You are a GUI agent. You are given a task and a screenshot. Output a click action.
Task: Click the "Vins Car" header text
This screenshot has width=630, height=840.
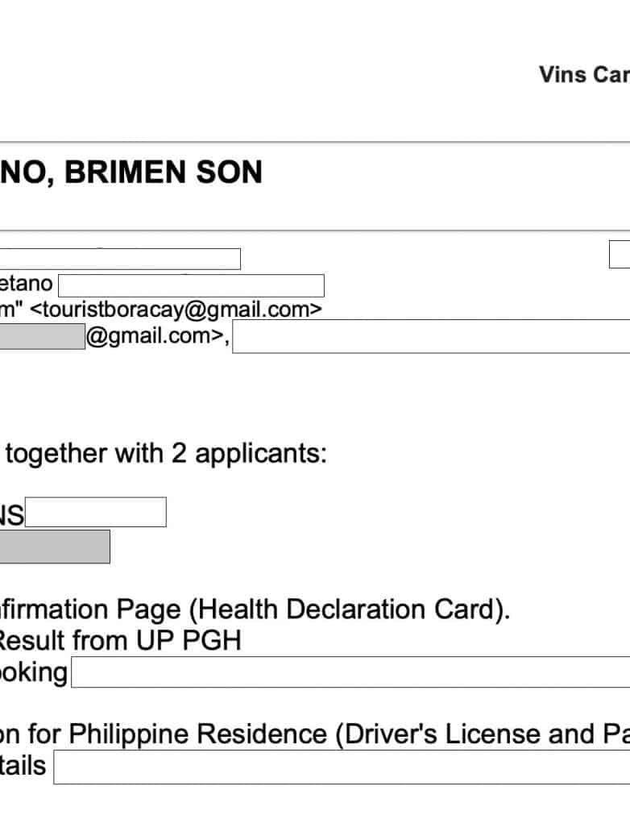tap(584, 75)
